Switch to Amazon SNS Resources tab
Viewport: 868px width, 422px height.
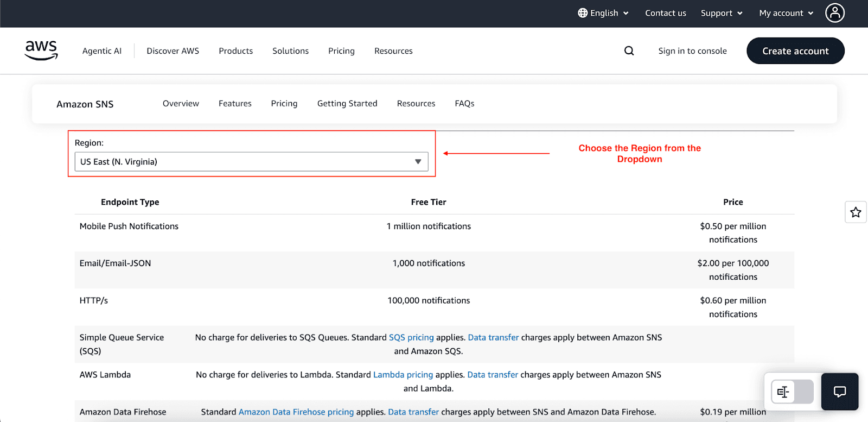(x=416, y=103)
